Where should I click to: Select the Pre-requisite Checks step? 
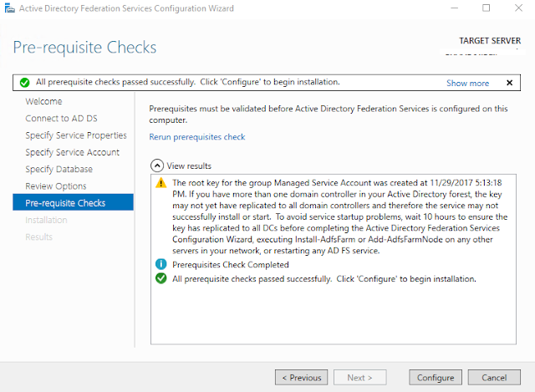[x=73, y=202]
